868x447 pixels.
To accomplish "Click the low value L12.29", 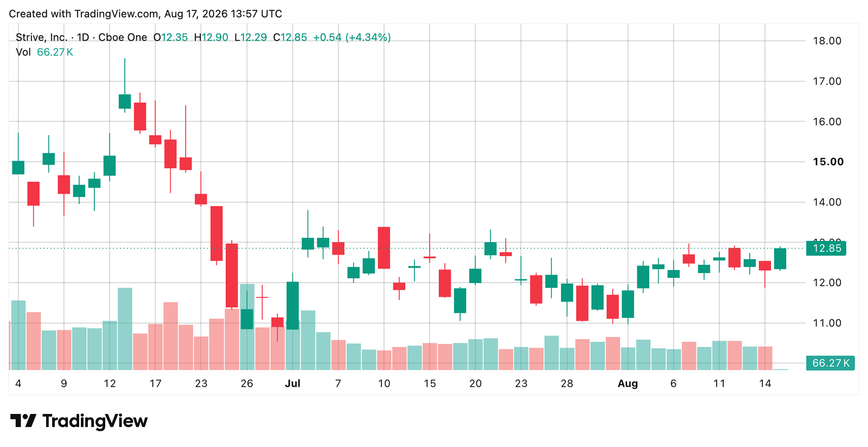I will click(x=251, y=37).
